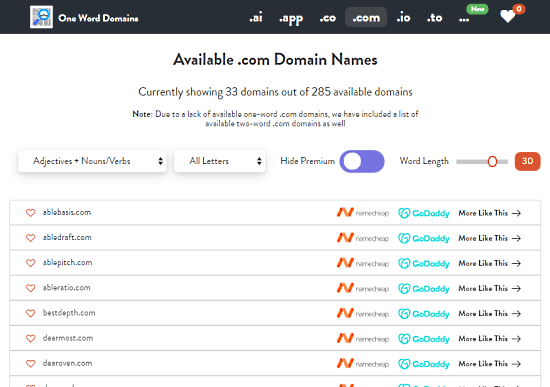550x387 pixels.
Task: Favorite ablepitch.com with its heart icon
Action: coord(31,263)
